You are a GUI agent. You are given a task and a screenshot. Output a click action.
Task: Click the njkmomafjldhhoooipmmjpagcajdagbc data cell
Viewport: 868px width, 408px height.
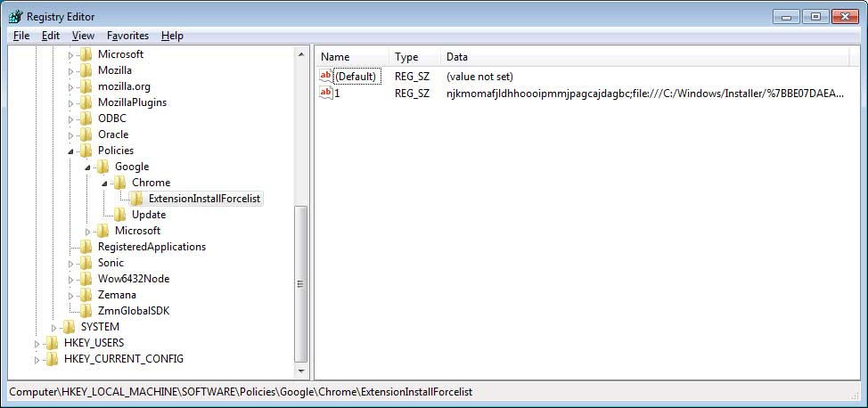coord(645,93)
